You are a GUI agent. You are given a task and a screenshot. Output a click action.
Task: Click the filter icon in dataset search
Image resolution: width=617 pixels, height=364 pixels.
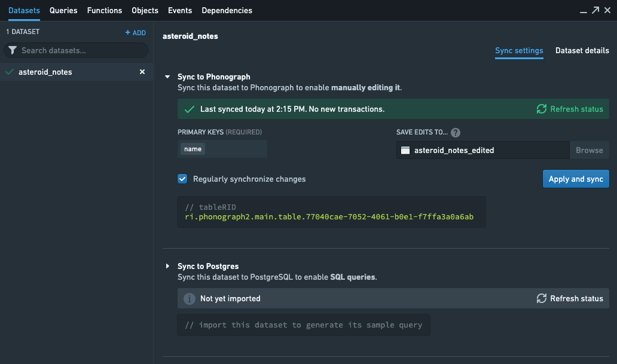click(x=13, y=50)
